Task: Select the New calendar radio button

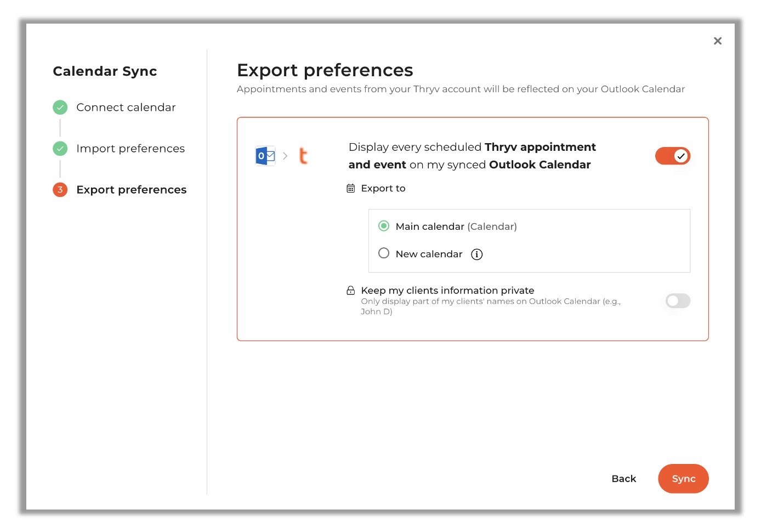Action: pos(384,253)
